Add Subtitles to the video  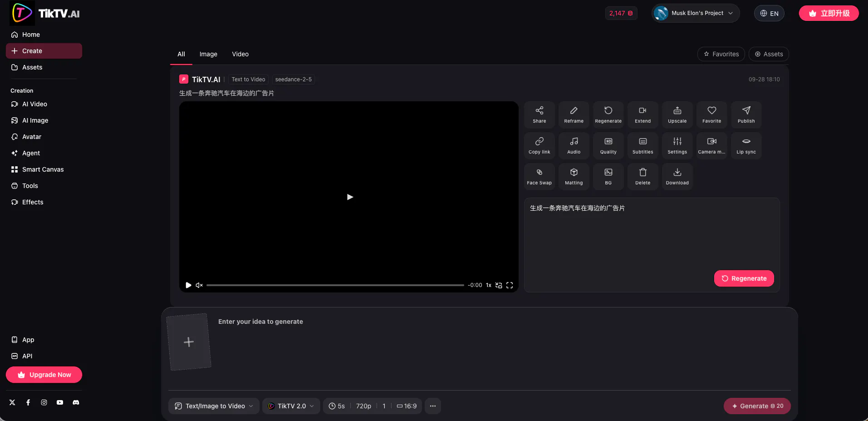tap(642, 145)
